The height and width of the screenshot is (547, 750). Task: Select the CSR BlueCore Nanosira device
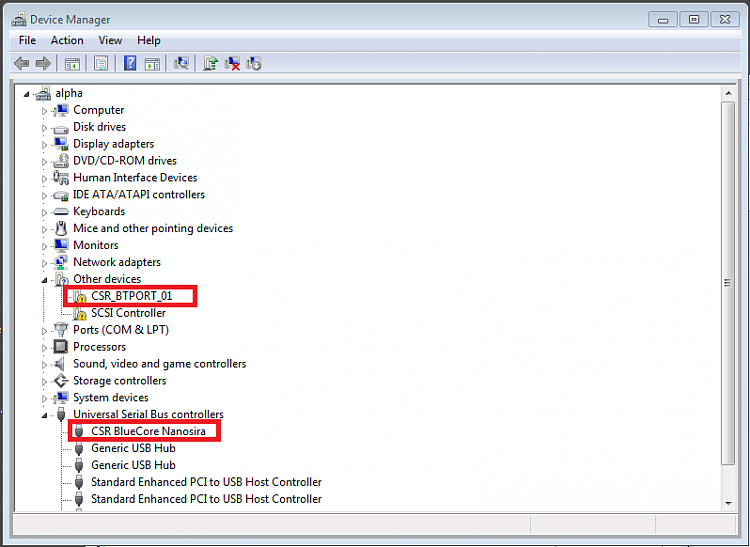148,431
